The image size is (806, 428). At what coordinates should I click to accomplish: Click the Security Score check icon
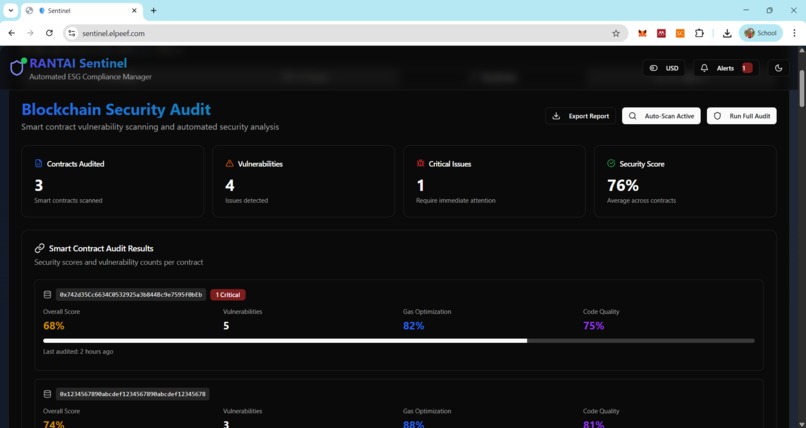[611, 163]
